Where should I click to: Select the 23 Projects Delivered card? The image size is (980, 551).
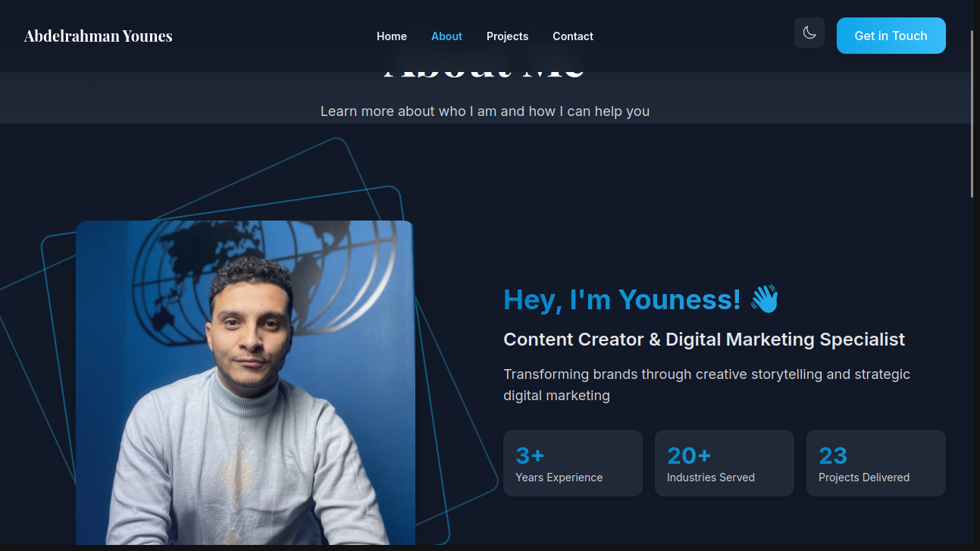(876, 463)
